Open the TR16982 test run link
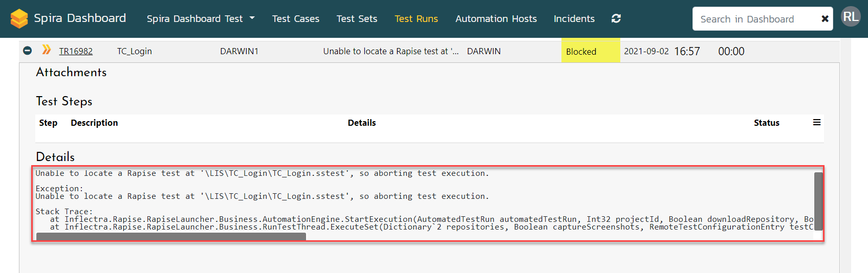The image size is (868, 273). tap(76, 51)
